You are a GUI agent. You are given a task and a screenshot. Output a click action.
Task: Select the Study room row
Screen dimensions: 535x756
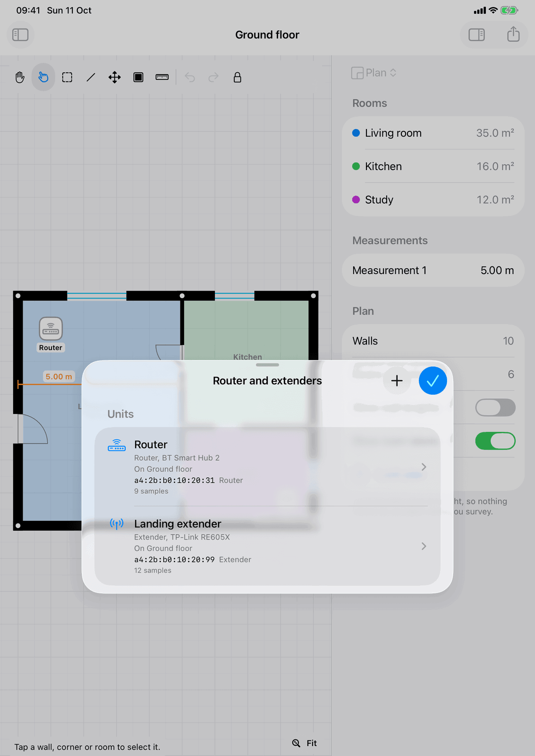(x=433, y=199)
